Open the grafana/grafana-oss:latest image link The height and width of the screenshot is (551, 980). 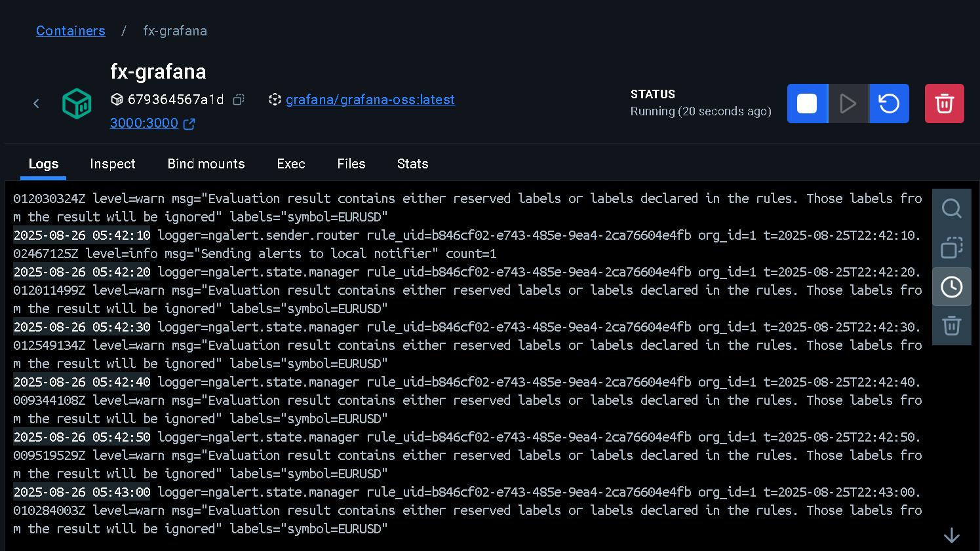tap(370, 100)
